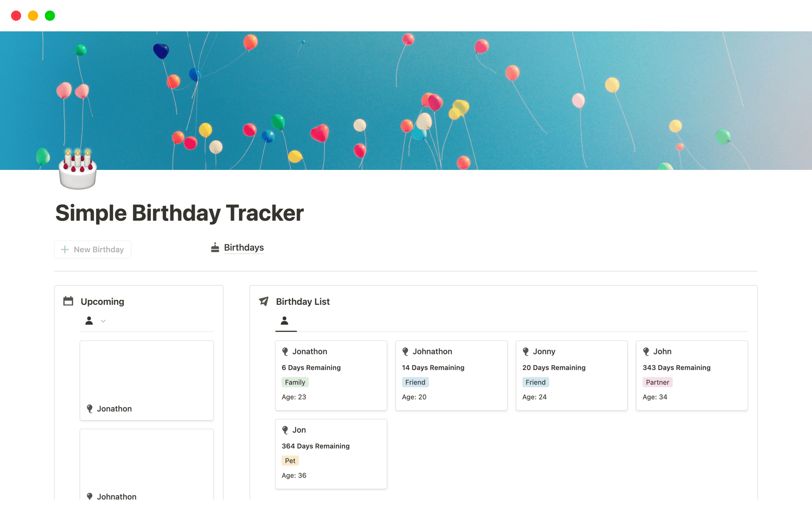This screenshot has width=812, height=508.
Task: Open the Jonathon thumbnail card in Upcoming
Action: 146,380
